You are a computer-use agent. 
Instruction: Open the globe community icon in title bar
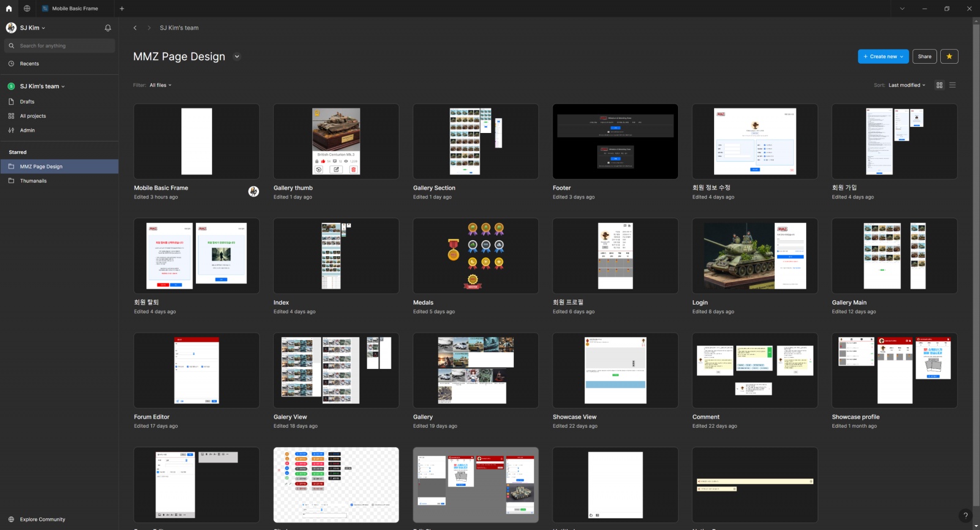click(x=27, y=9)
